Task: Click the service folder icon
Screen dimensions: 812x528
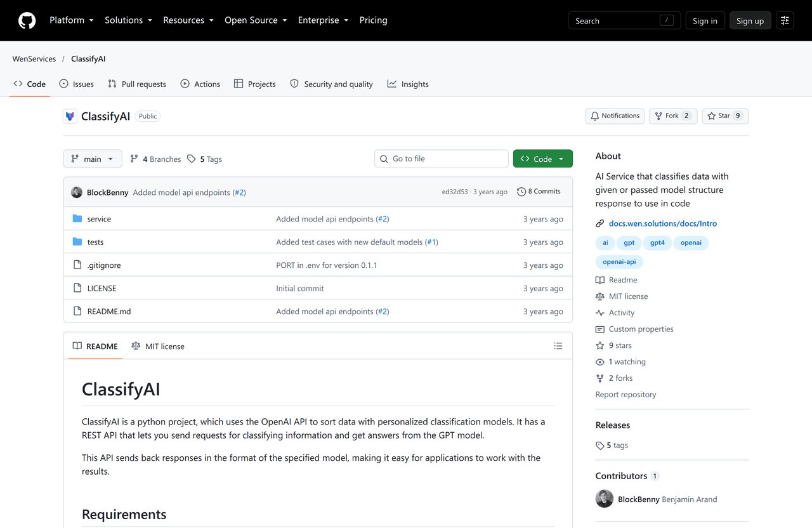Action: click(77, 218)
